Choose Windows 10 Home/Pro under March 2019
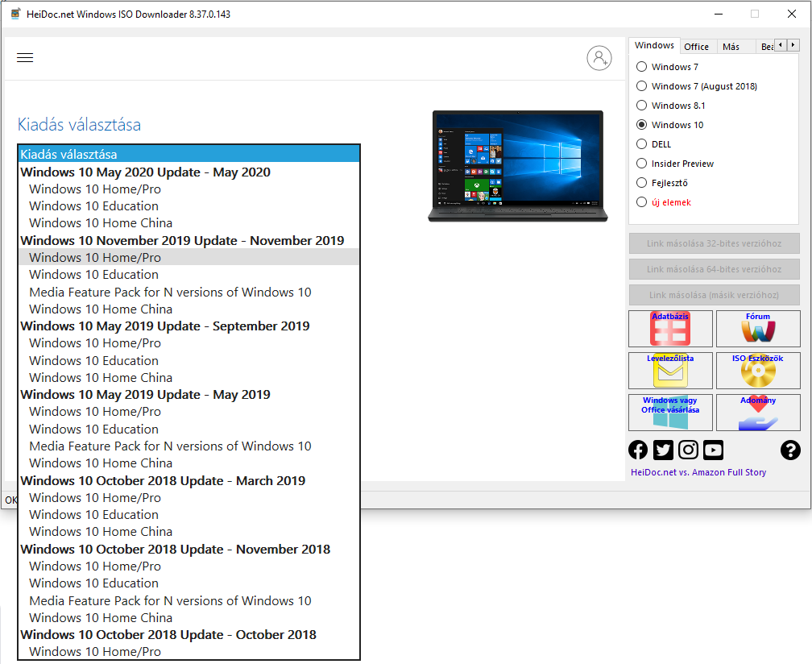The width and height of the screenshot is (812, 664). click(189, 498)
